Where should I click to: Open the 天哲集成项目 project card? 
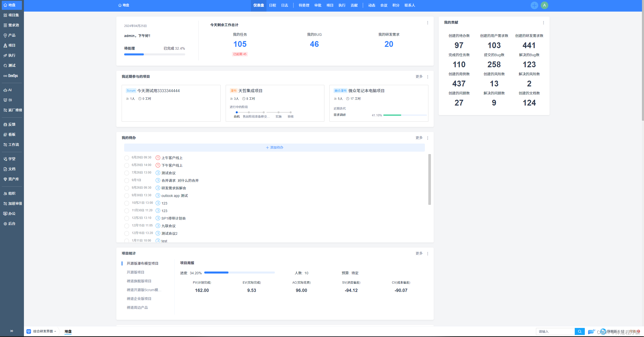275,103
